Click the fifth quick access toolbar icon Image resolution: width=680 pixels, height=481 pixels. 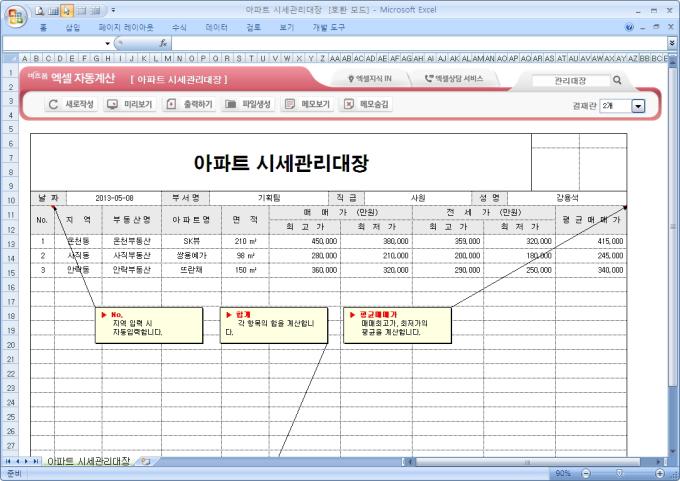tap(95, 11)
